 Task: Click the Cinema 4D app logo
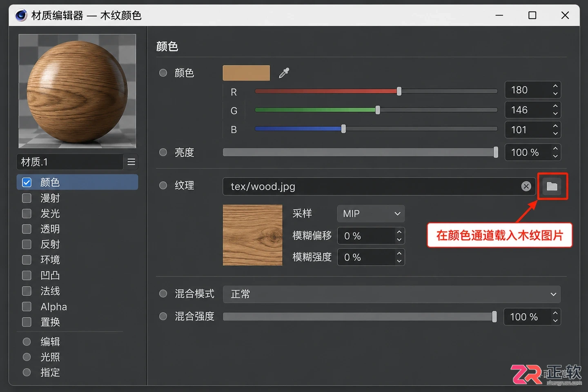click(x=21, y=16)
